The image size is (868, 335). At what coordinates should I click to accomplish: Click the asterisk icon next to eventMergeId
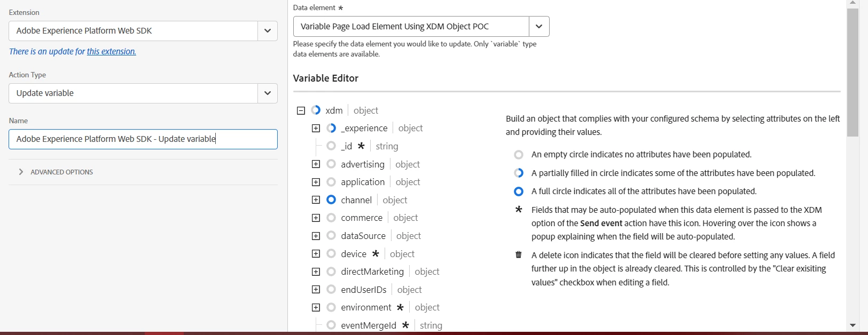pos(405,325)
